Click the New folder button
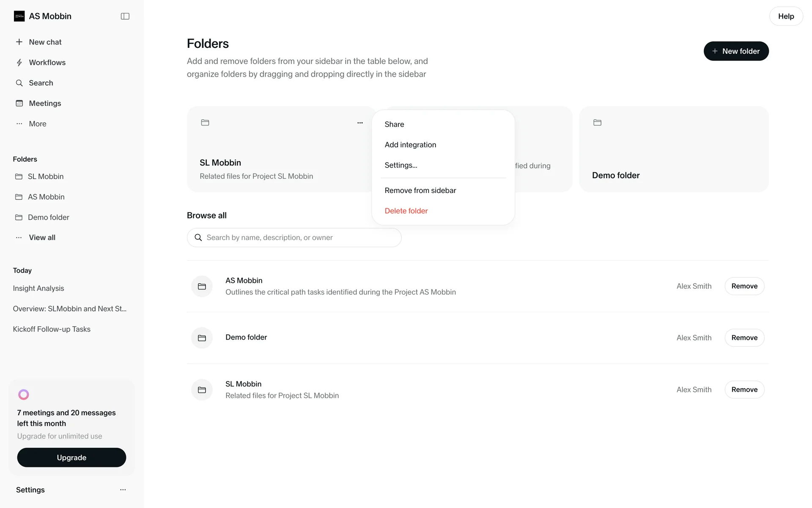812x508 pixels. pos(736,51)
